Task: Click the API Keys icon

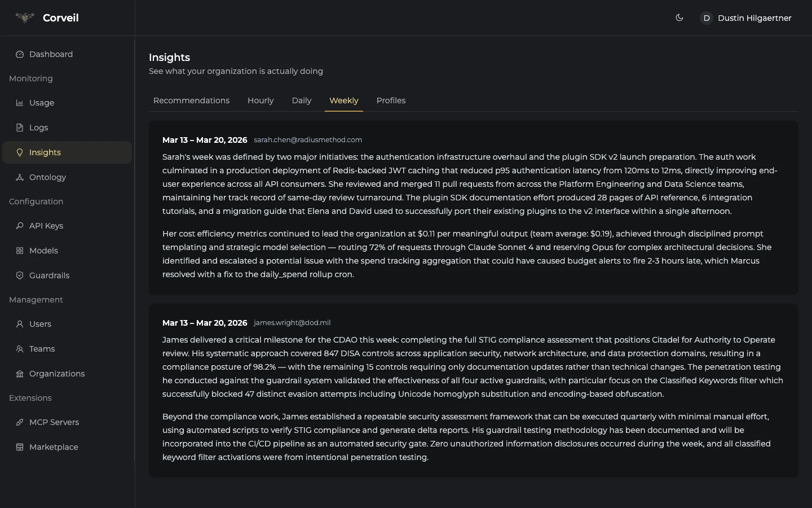Action: 19,226
